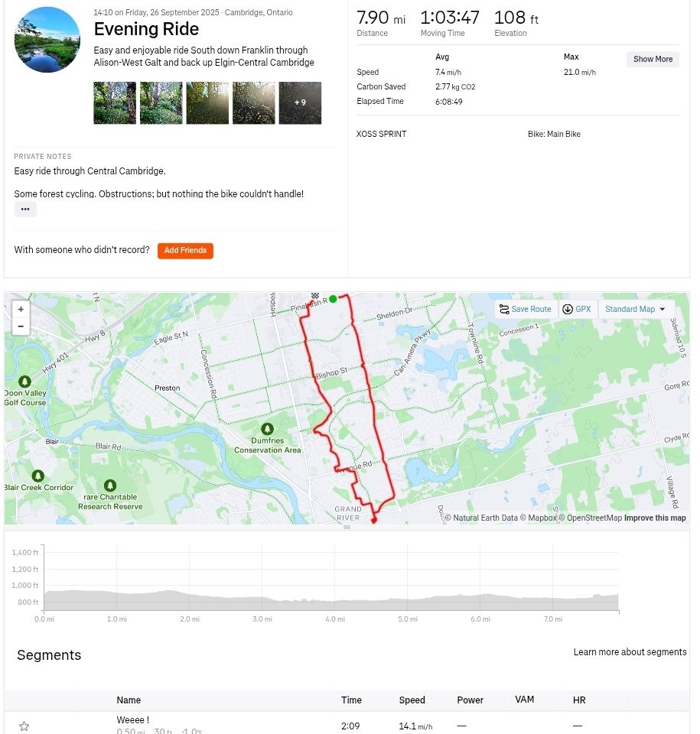Click the Dumfries Conservation Area tree icon
The height and width of the screenshot is (734, 700).
coord(267,429)
